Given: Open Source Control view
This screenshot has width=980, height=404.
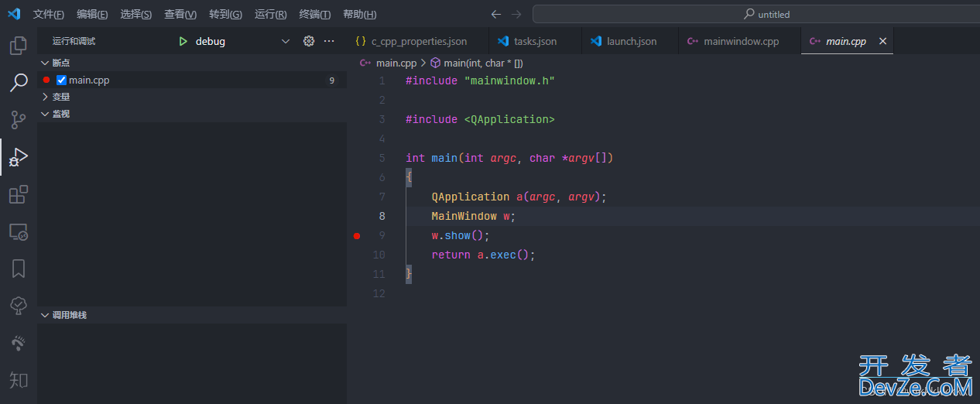Looking at the screenshot, I should click(x=19, y=120).
